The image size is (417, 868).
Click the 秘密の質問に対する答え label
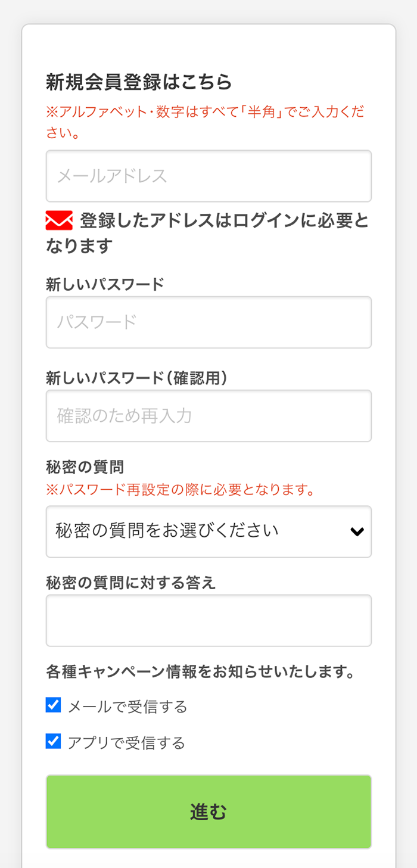pyautogui.click(x=130, y=583)
